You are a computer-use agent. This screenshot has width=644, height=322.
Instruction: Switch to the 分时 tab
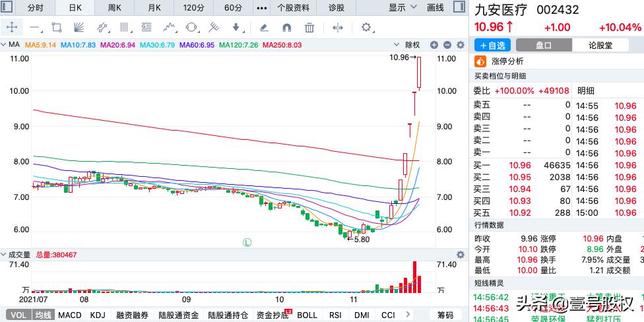pyautogui.click(x=35, y=7)
